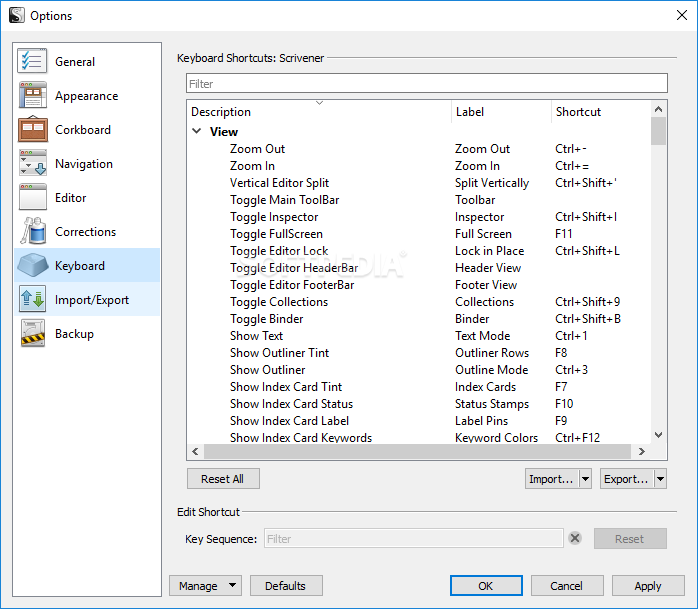Select the Backup drive icon
The image size is (698, 609).
coord(32,333)
